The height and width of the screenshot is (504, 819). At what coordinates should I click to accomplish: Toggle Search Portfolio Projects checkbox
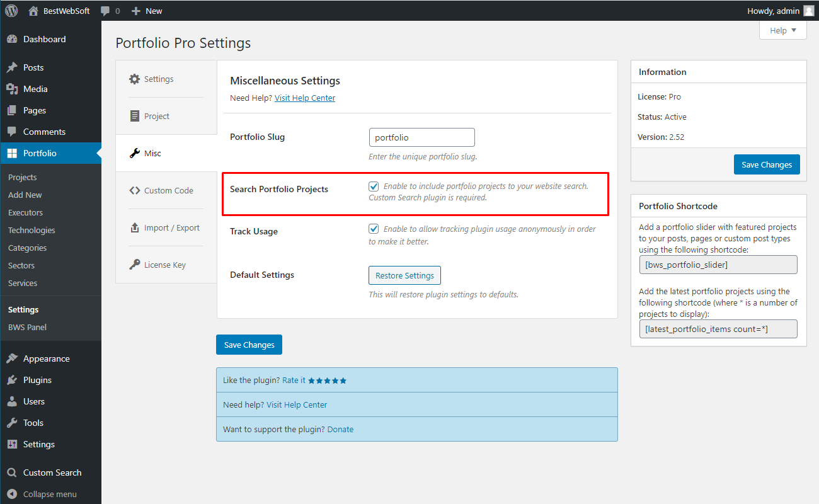374,186
